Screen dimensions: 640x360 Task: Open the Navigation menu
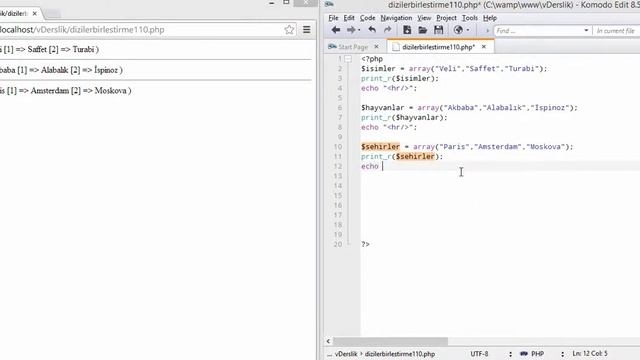tap(396, 18)
